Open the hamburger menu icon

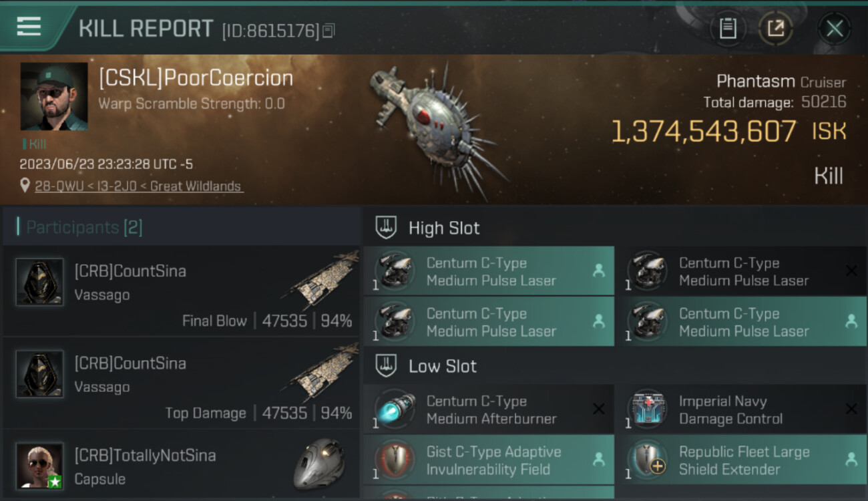coord(29,27)
